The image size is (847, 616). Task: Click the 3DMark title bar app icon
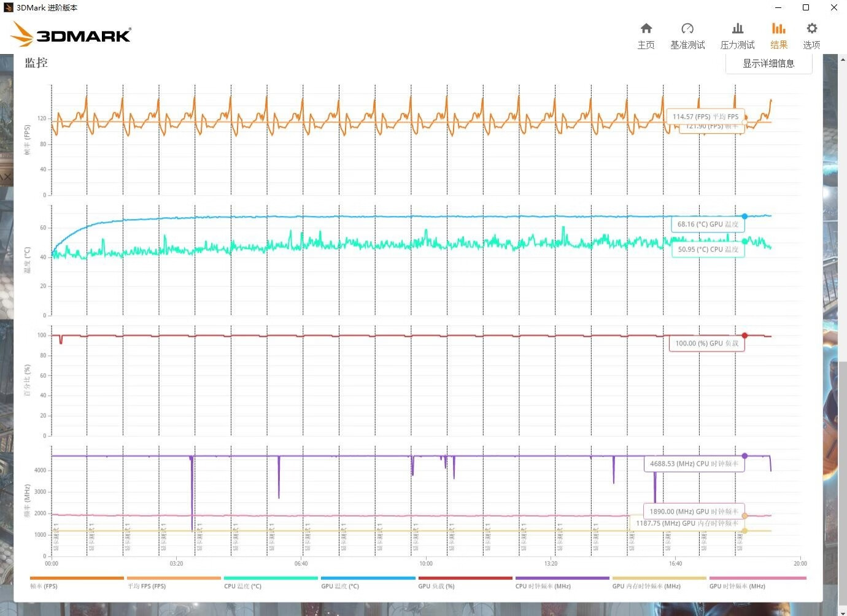[8, 7]
